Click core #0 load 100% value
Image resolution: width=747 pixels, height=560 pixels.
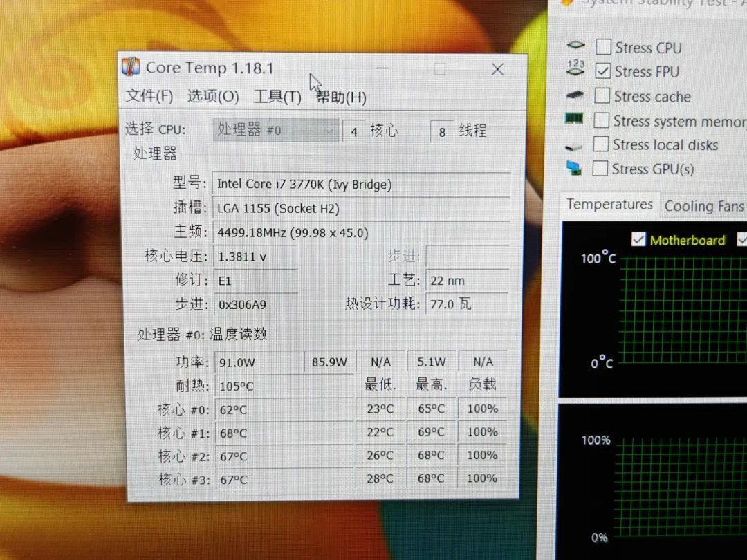482,409
